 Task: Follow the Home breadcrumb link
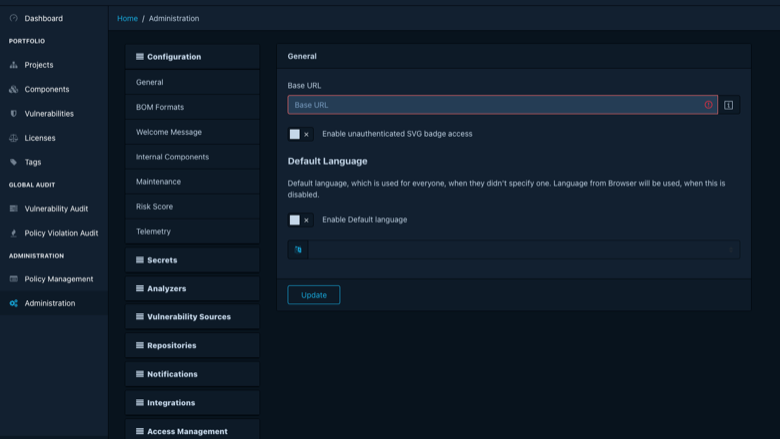(127, 18)
